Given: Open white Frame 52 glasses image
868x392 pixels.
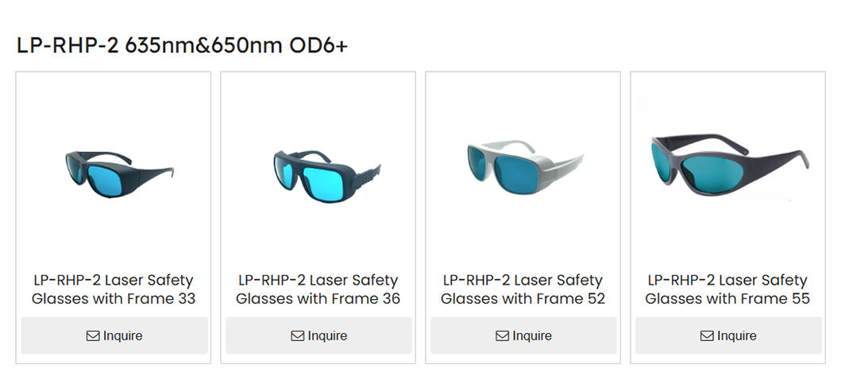Looking at the screenshot, I should [523, 165].
